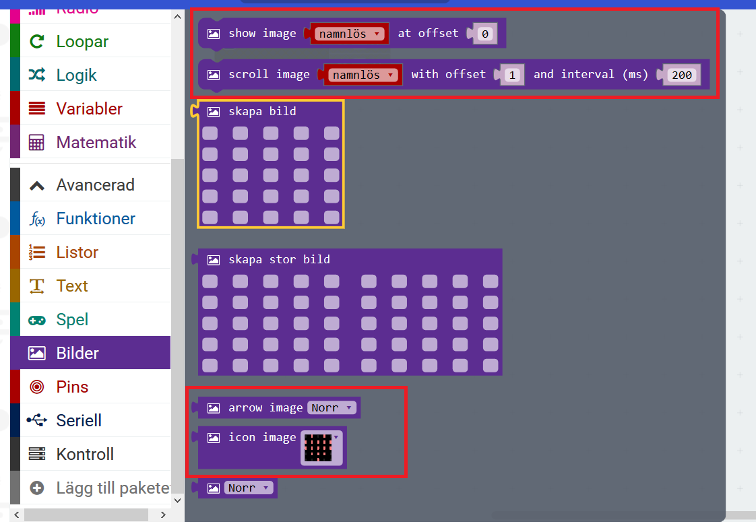Click the show image block label

262,33
